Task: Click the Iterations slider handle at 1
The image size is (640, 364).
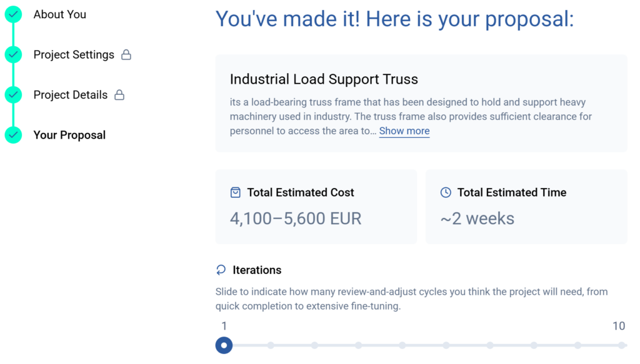Action: pyautogui.click(x=224, y=345)
